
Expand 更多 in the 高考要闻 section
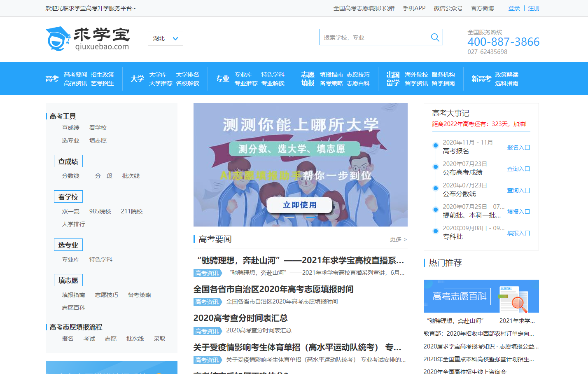398,239
